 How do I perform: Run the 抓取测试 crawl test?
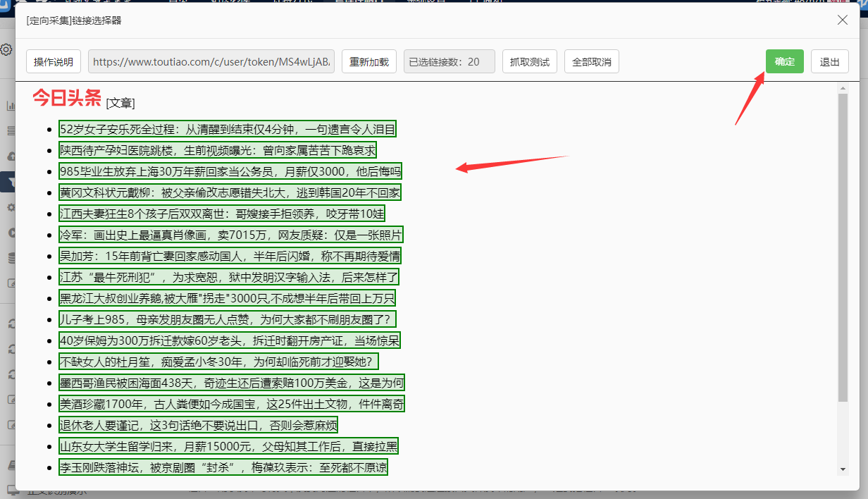pyautogui.click(x=530, y=61)
